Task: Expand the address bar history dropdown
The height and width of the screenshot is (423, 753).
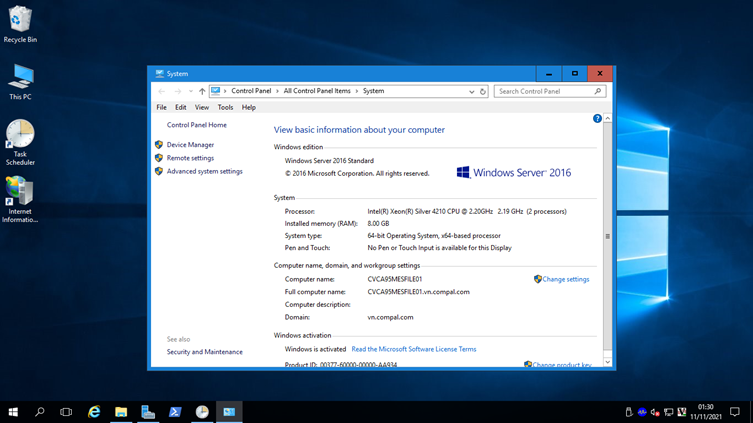Action: pos(472,91)
